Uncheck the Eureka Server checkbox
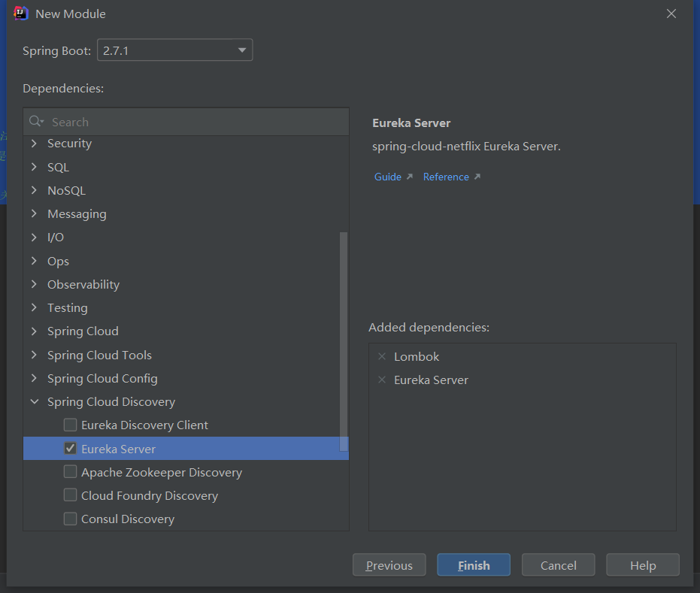 click(70, 449)
